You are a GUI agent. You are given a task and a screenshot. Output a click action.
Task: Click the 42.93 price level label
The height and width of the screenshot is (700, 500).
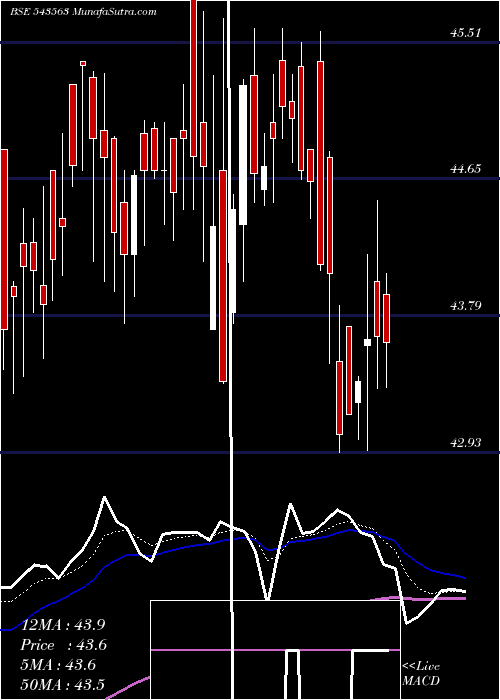click(466, 442)
